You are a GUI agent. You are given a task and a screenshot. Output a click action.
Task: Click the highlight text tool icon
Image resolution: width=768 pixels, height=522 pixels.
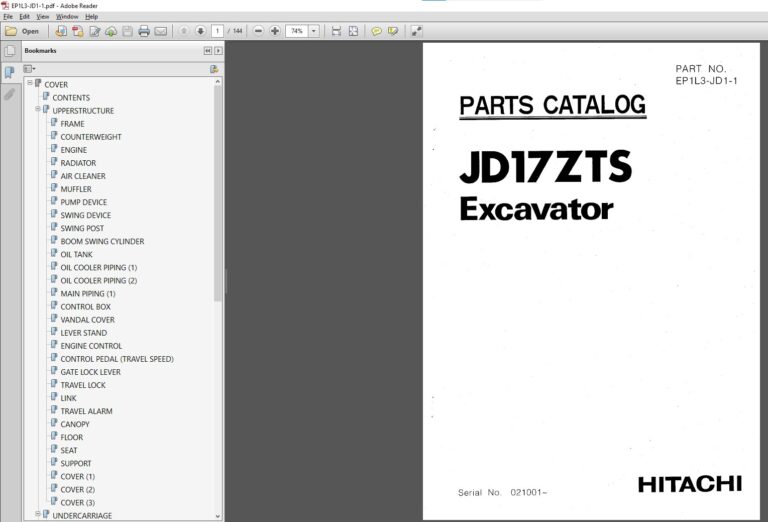click(393, 31)
